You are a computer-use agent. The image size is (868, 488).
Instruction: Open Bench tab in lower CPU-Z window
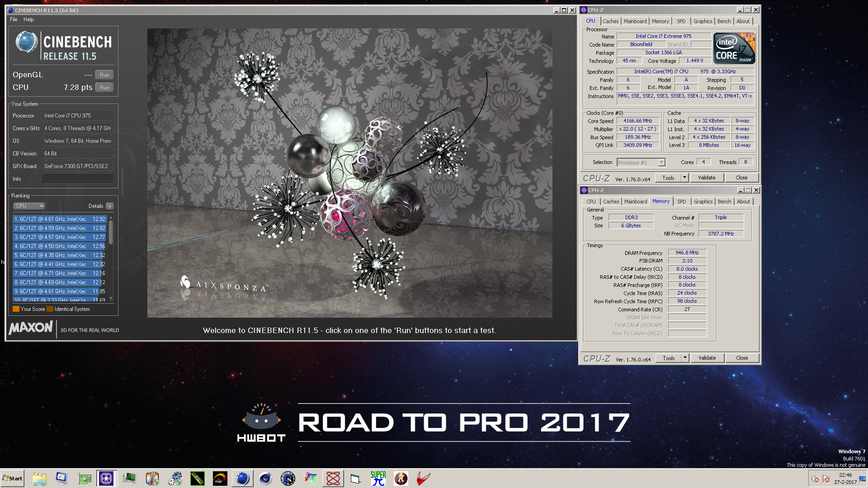point(724,202)
